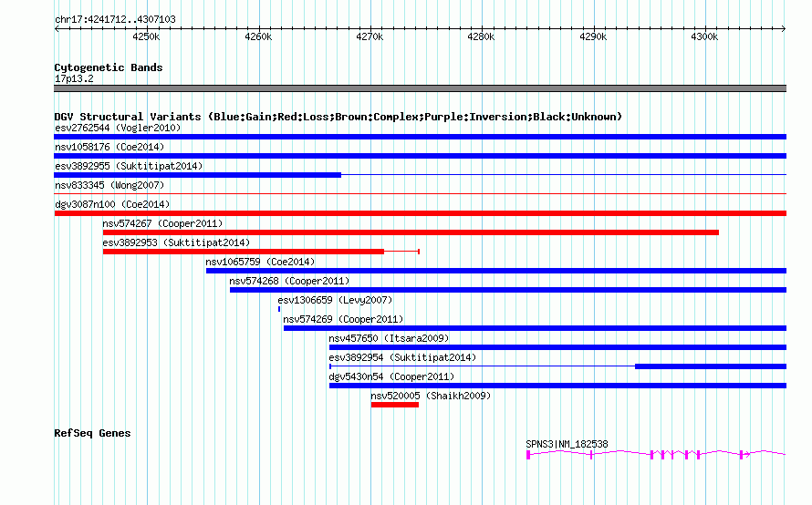Click the esv3892953 (Suktitipat2014) label
Image resolution: width=812 pixels, height=505 pixels.
tap(176, 242)
